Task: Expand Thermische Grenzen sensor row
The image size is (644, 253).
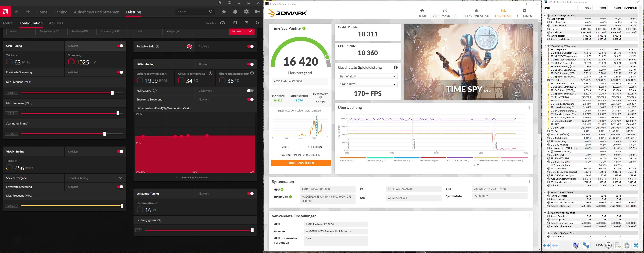Action: (548, 165)
